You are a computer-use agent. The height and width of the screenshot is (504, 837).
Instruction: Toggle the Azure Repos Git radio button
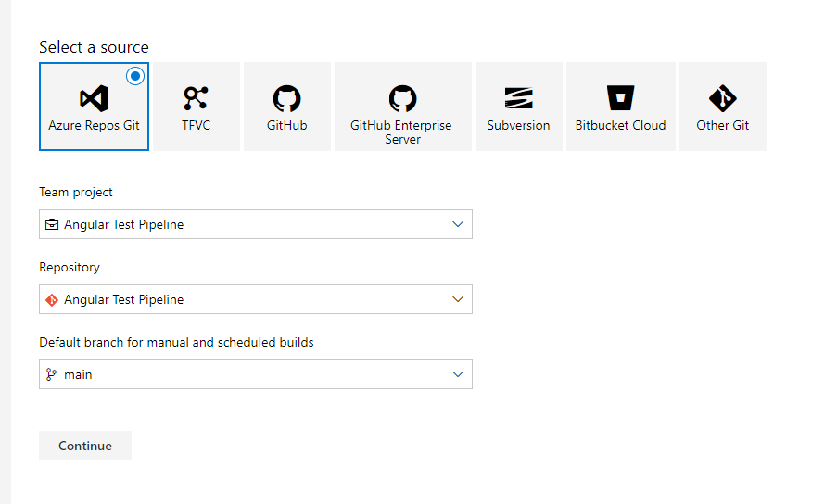(x=135, y=76)
